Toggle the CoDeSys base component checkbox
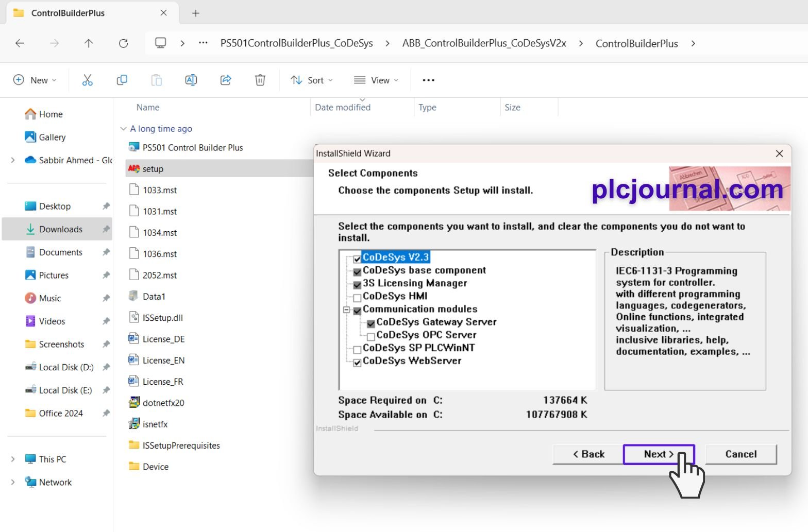808x532 pixels. 357,271
